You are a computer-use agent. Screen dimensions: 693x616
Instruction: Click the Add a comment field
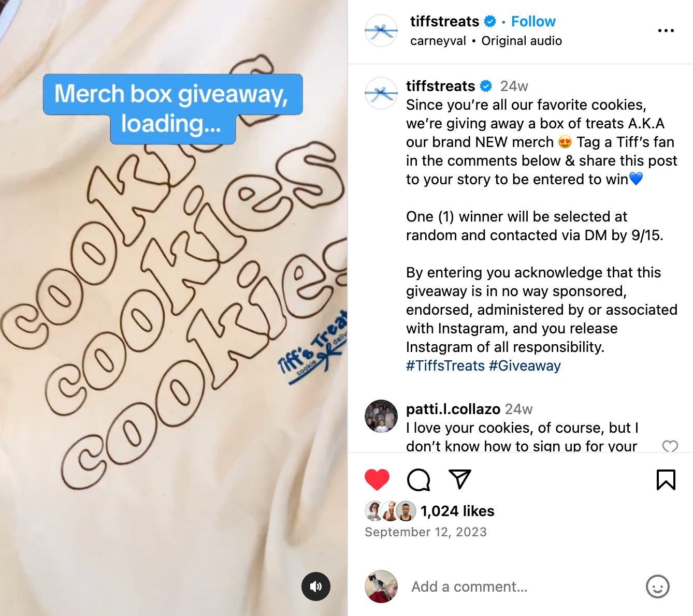pyautogui.click(x=523, y=586)
